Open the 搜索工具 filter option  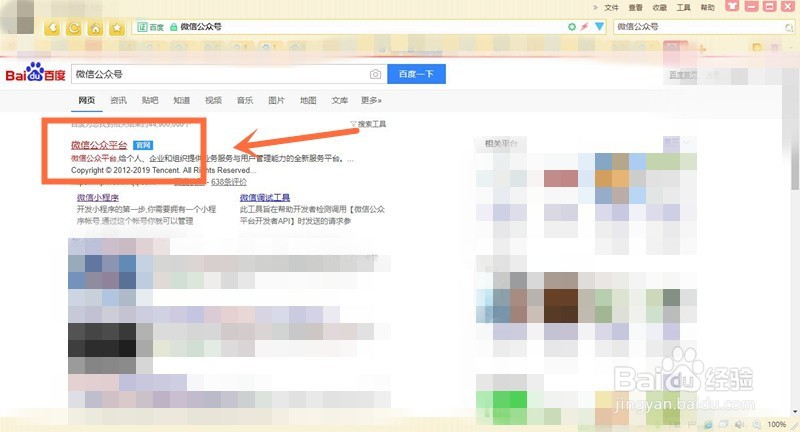coord(368,124)
